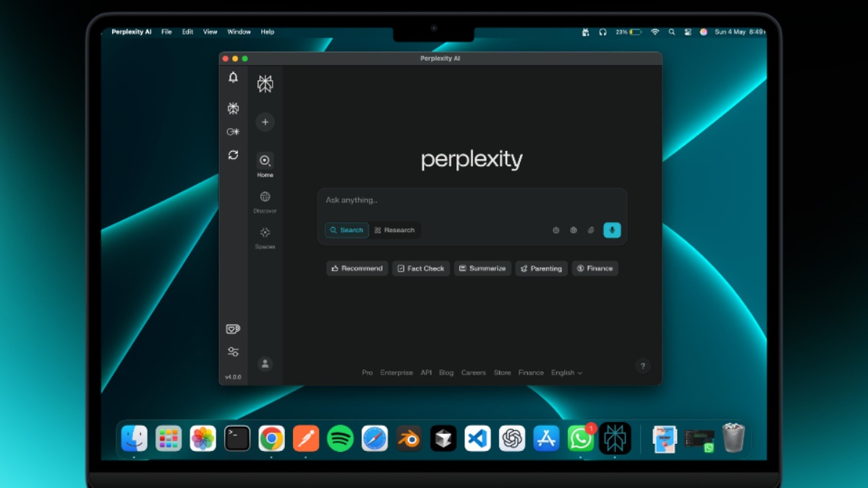Open the Discover section

coord(265,202)
